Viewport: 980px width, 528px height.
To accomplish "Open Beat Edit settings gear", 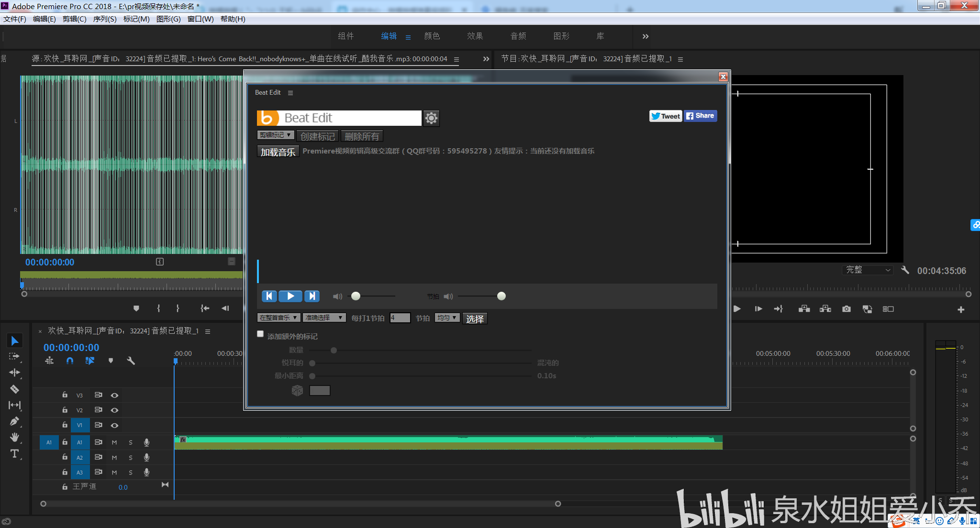I will [x=431, y=118].
